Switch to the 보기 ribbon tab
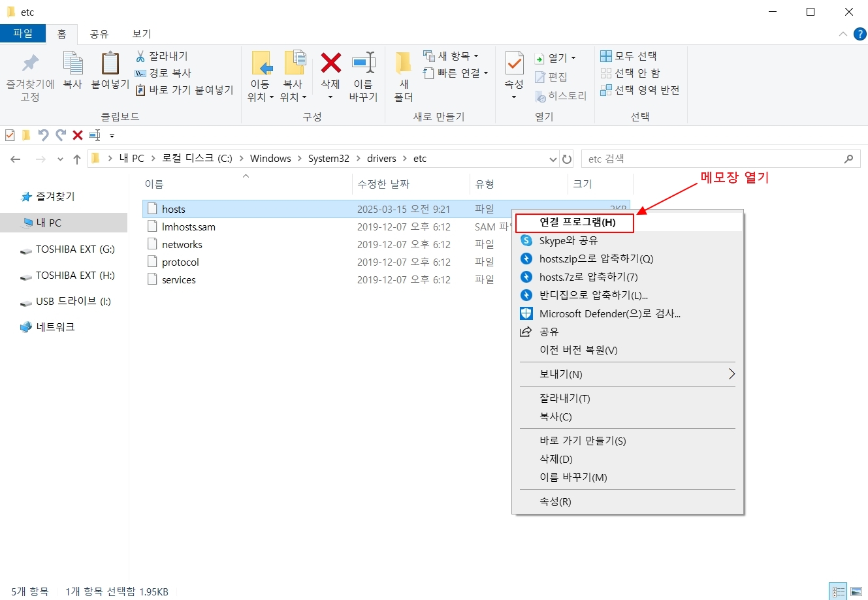This screenshot has height=600, width=868. point(141,34)
